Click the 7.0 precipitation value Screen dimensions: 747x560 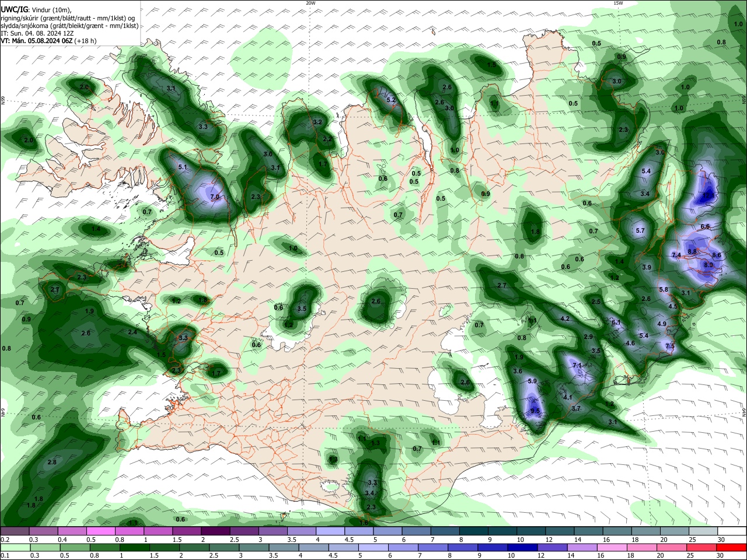point(215,197)
